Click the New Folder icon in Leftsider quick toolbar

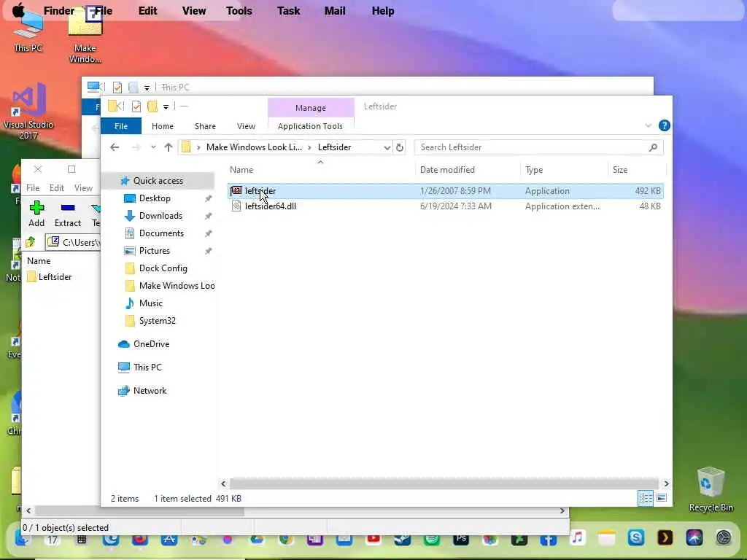tap(152, 106)
